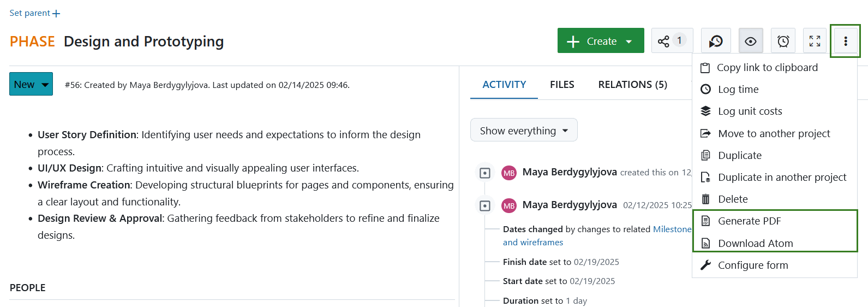Click the Design and Prototyping title

(x=143, y=42)
